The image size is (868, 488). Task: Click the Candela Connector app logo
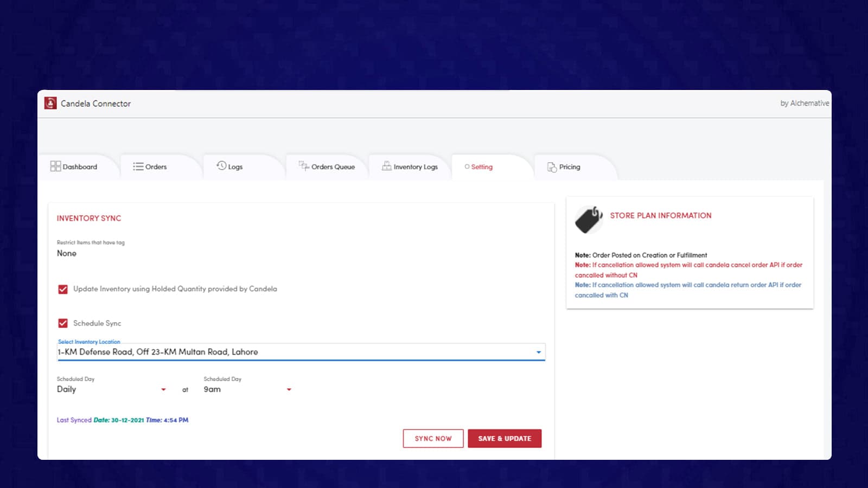[50, 103]
